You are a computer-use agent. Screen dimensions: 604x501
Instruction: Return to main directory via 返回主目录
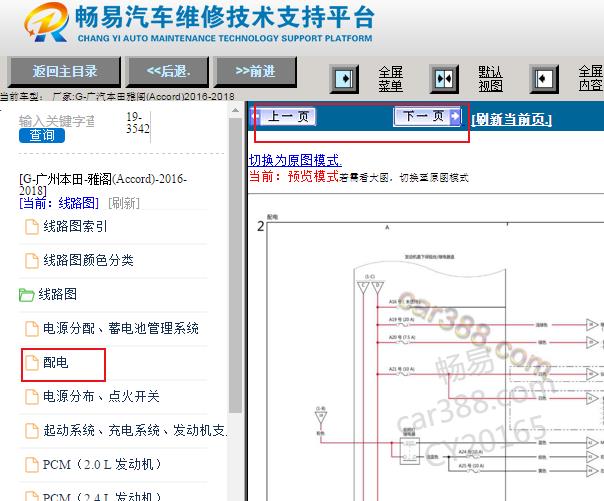64,72
